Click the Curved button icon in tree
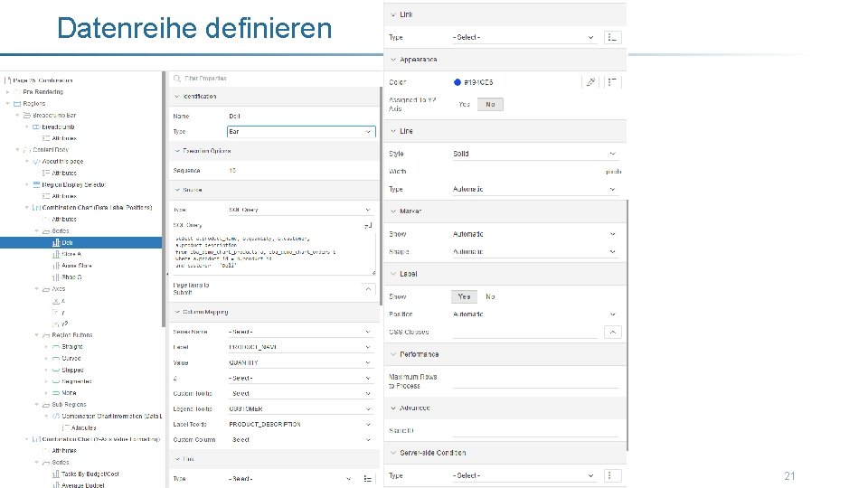Image resolution: width=868 pixels, height=488 pixels. (x=56, y=359)
